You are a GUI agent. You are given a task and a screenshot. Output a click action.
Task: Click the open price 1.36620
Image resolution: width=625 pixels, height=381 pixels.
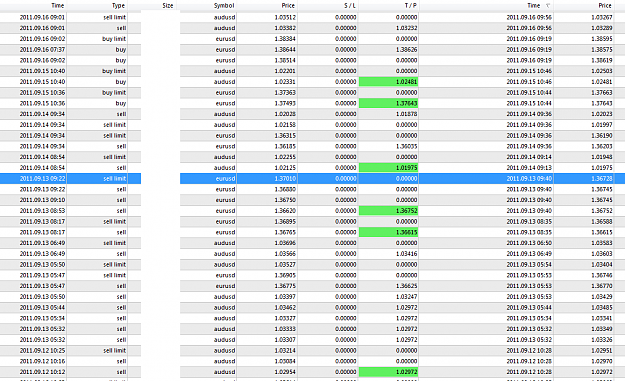click(285, 211)
